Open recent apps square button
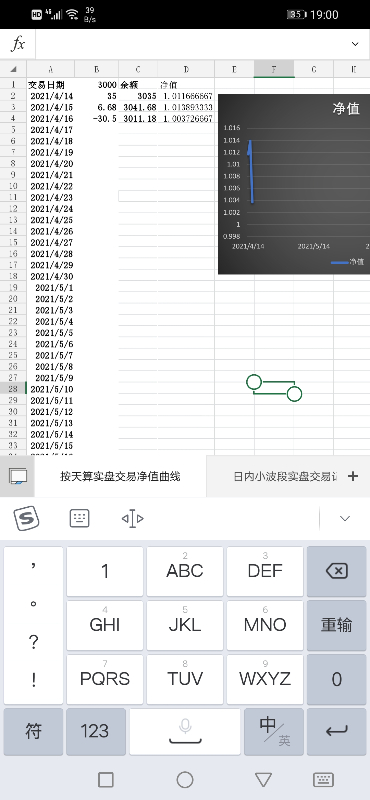Viewport: 370px width, 800px height. tap(106, 780)
